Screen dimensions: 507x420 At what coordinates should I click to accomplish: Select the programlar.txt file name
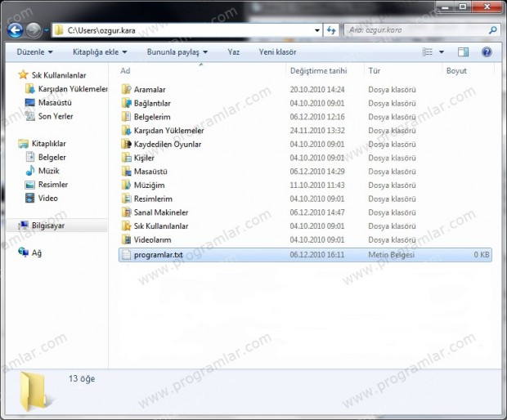click(159, 255)
